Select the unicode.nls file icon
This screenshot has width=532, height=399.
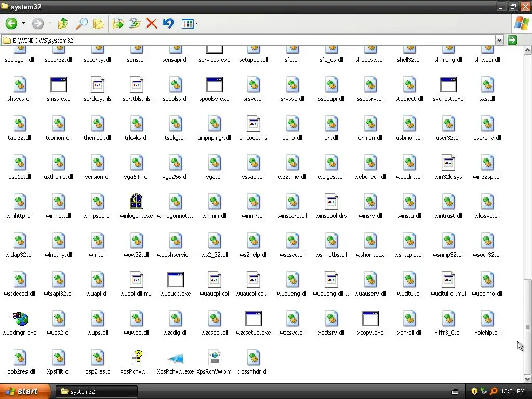(254, 124)
